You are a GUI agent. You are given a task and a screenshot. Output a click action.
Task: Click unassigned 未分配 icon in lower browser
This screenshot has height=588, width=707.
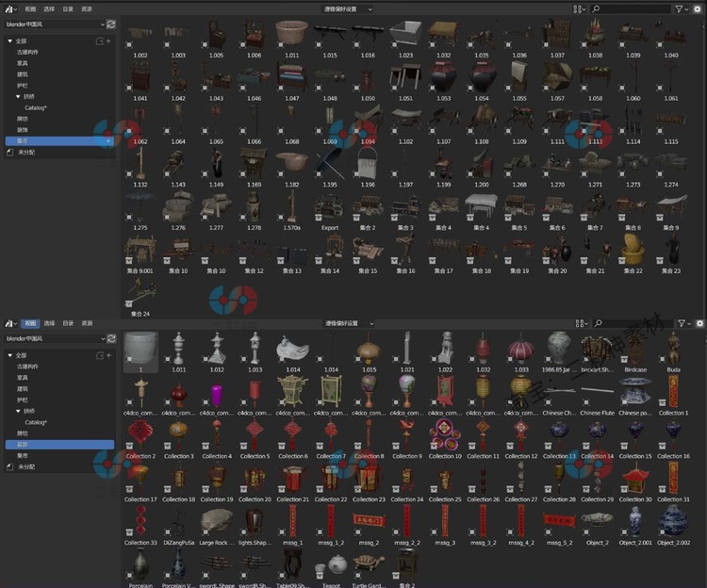[10, 466]
